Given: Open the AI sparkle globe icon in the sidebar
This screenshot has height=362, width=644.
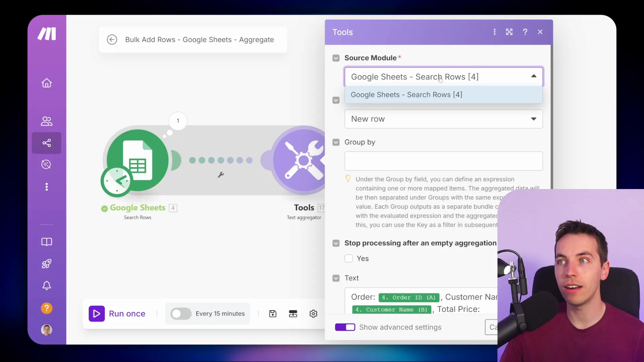Looking at the screenshot, I should tap(46, 164).
